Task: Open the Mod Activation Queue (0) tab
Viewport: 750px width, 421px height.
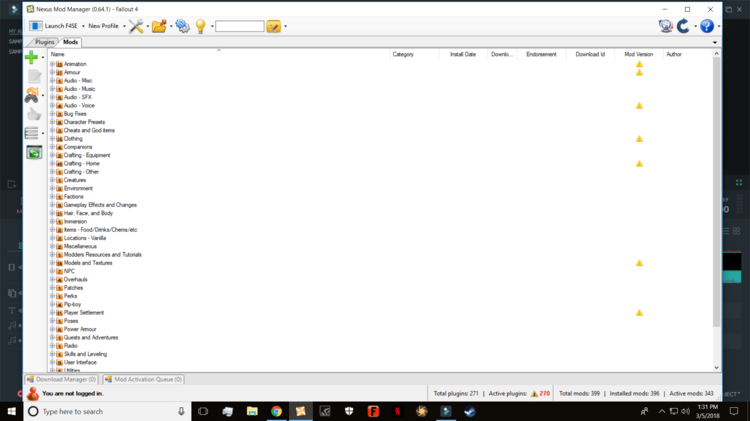Action: coord(143,379)
